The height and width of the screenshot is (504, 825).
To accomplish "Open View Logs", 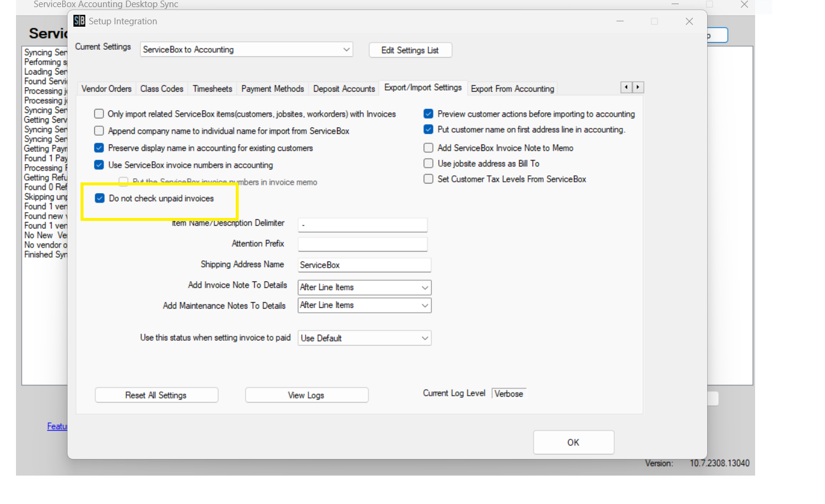I will click(307, 395).
